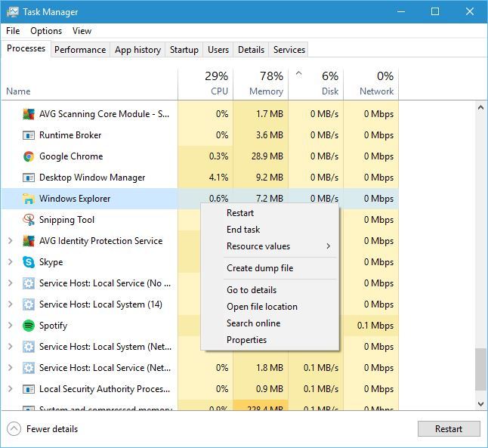Image resolution: width=488 pixels, height=448 pixels.
Task: Switch to the Services tab
Action: [289, 50]
